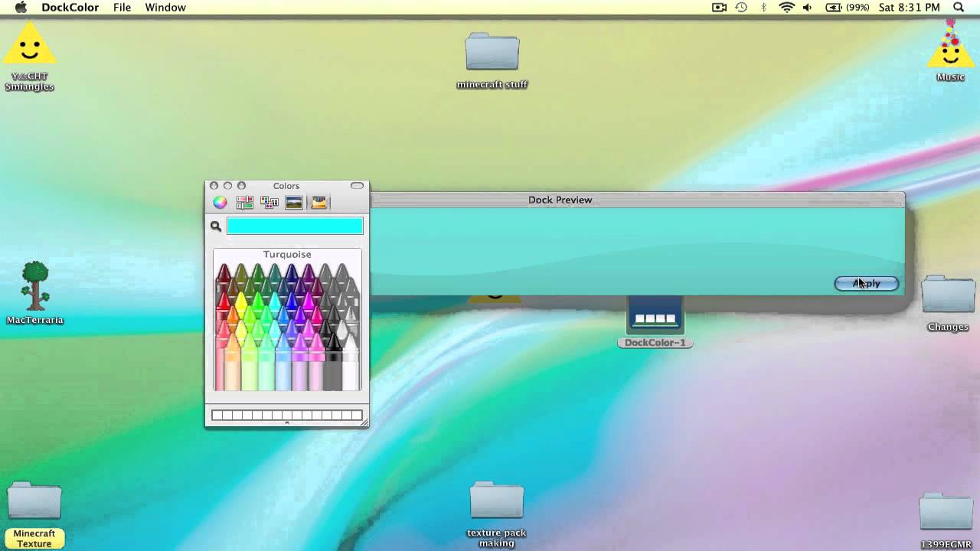
Task: Click the volume speaker icon
Action: [x=808, y=8]
